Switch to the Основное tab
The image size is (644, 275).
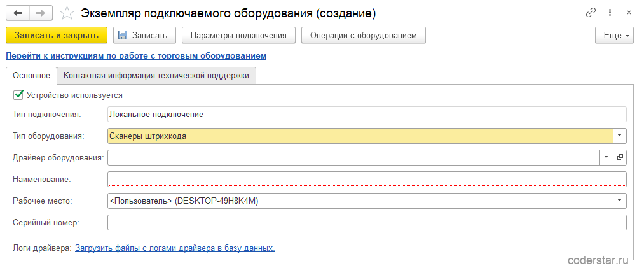[32, 76]
